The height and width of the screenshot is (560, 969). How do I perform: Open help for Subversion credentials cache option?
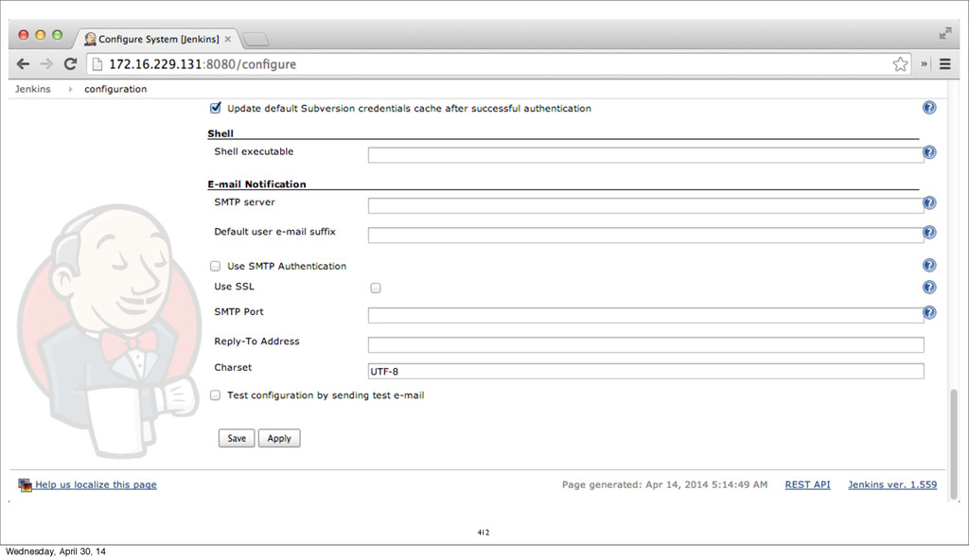[929, 108]
